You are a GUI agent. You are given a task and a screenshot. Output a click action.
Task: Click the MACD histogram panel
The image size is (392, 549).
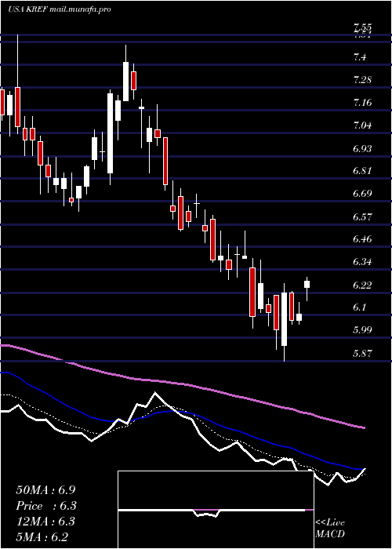coord(216,510)
